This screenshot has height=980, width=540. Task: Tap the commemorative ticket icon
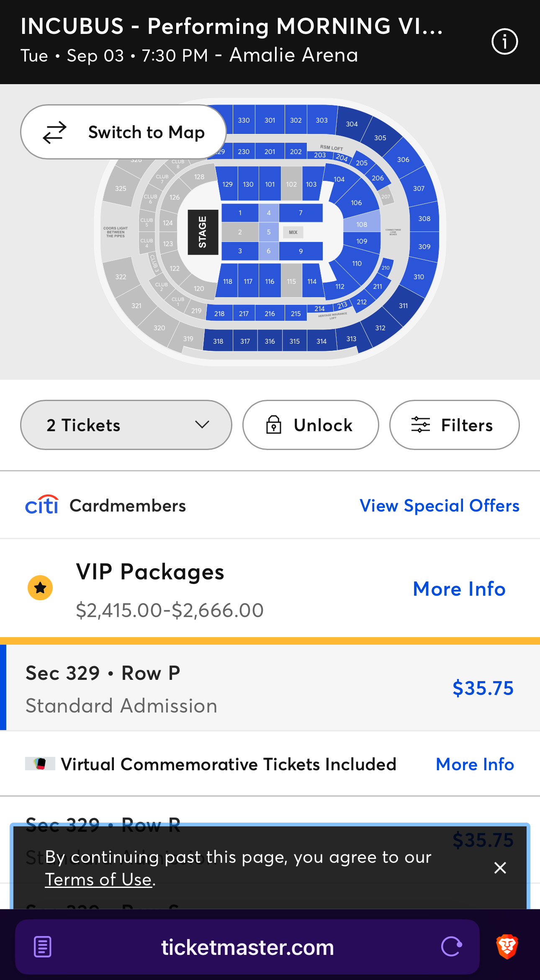tap(40, 764)
